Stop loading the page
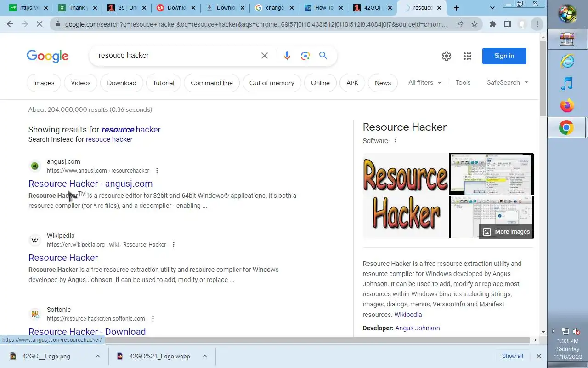Viewport: 588px width, 368px height. [x=40, y=24]
